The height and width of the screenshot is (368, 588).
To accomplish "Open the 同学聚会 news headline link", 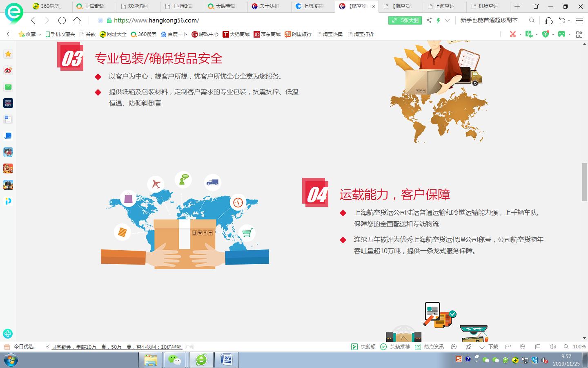I will tap(117, 347).
